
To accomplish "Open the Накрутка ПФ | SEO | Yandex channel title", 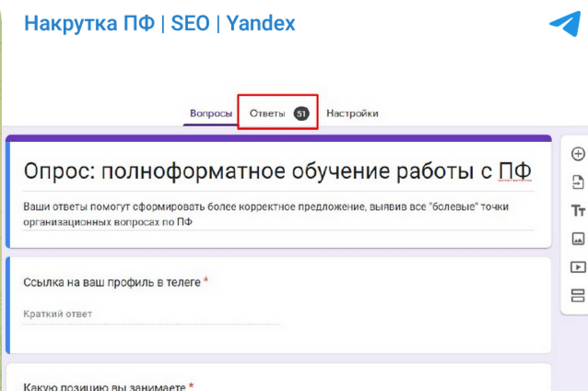I will coord(159,23).
